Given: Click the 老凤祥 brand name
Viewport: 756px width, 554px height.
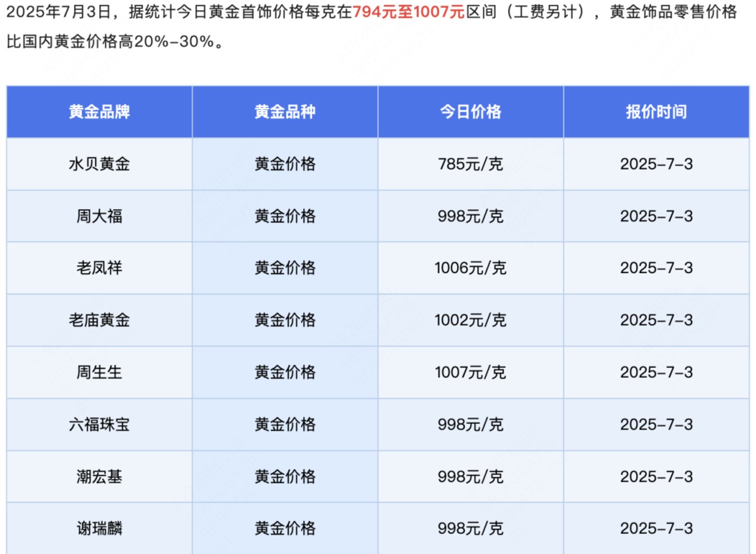Looking at the screenshot, I should click(x=99, y=268).
